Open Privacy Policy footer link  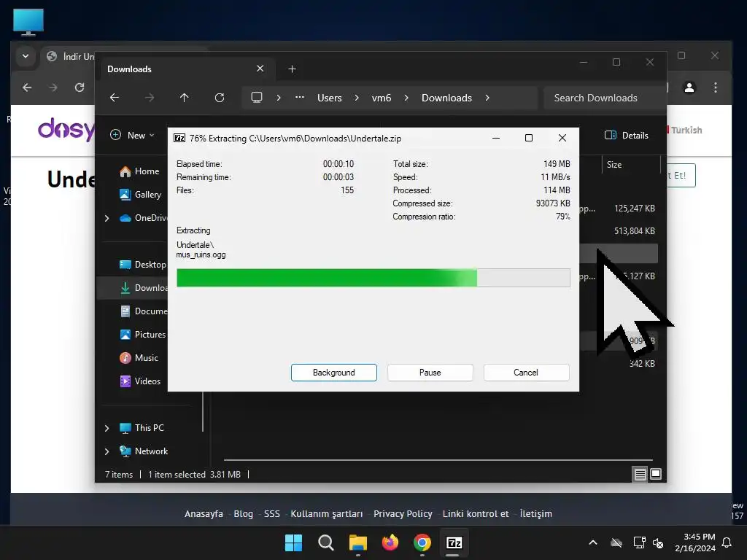coord(403,514)
